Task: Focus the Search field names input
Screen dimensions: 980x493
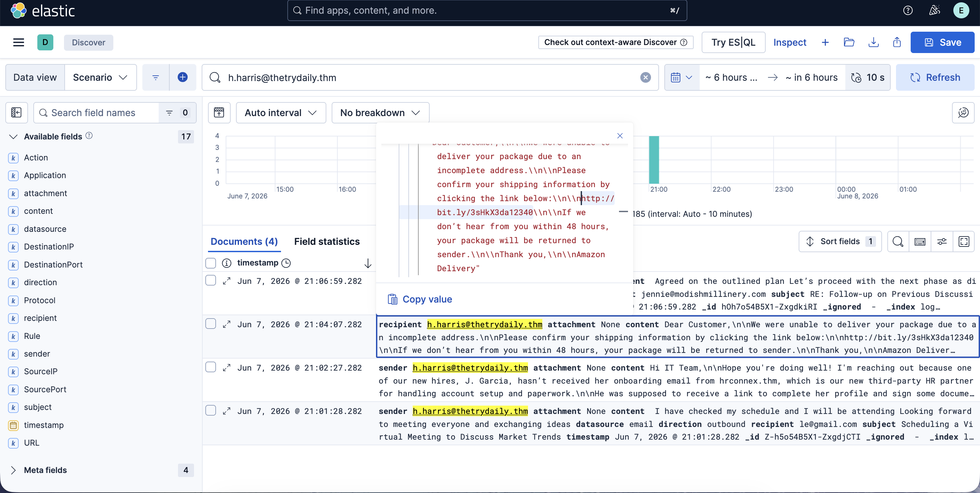Action: point(96,113)
